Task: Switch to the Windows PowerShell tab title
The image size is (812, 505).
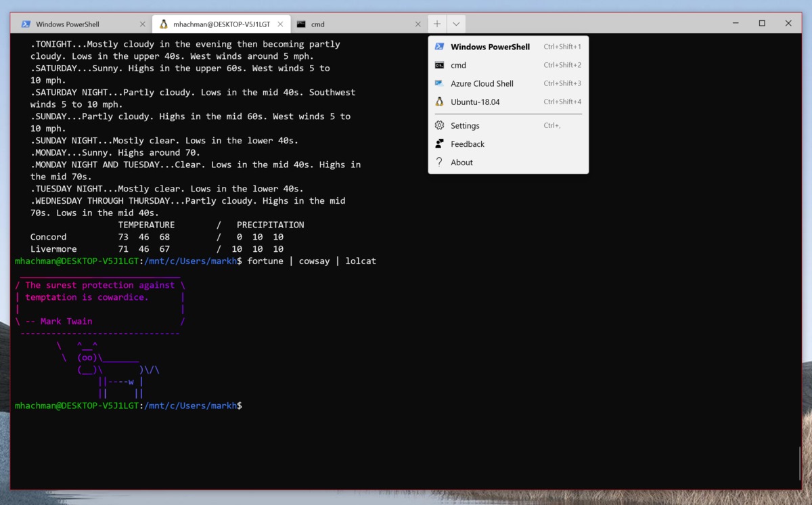Action: [x=68, y=24]
